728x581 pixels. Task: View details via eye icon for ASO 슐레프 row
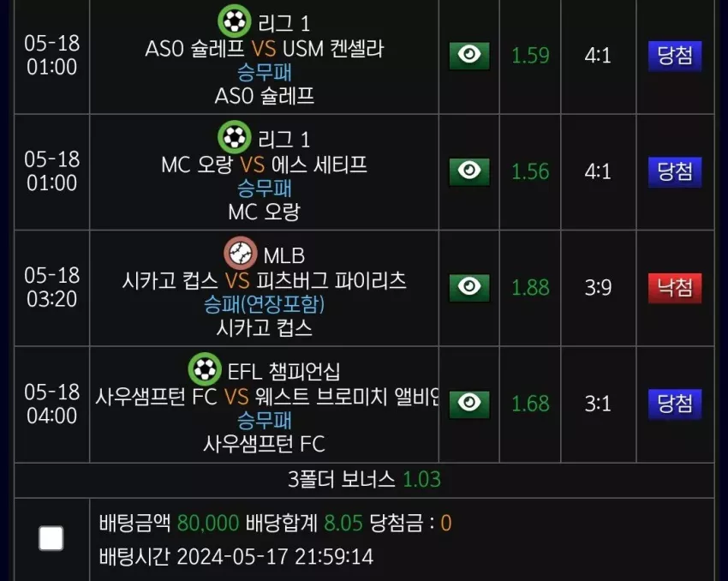[469, 56]
